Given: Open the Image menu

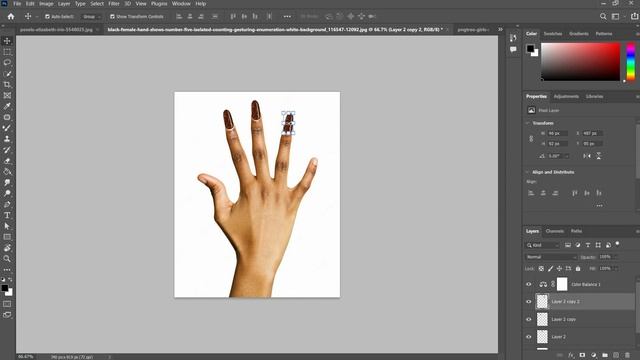Looking at the screenshot, I should point(46,4).
